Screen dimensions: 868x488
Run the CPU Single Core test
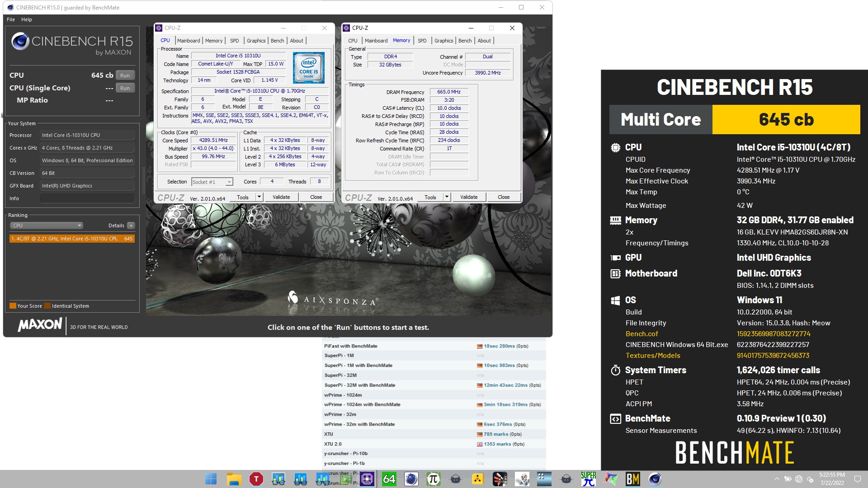coord(125,88)
